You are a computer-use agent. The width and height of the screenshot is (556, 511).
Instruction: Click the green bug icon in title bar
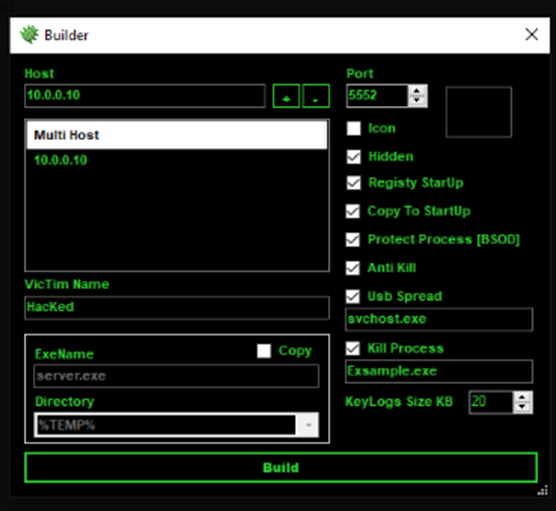(29, 35)
